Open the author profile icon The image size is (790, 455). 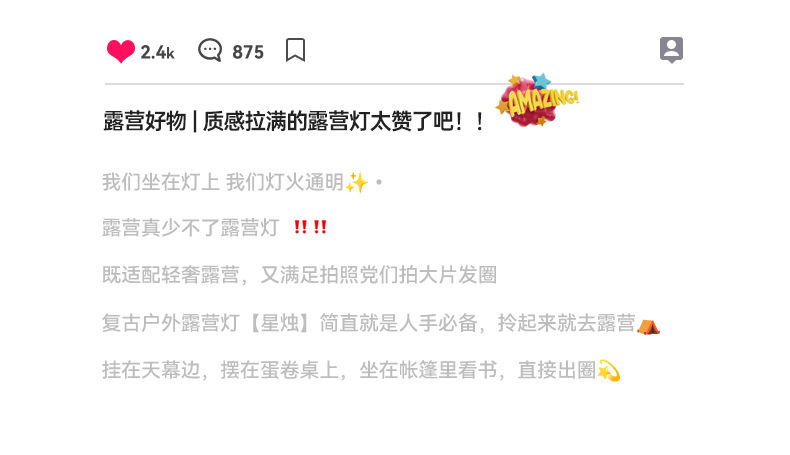[671, 50]
